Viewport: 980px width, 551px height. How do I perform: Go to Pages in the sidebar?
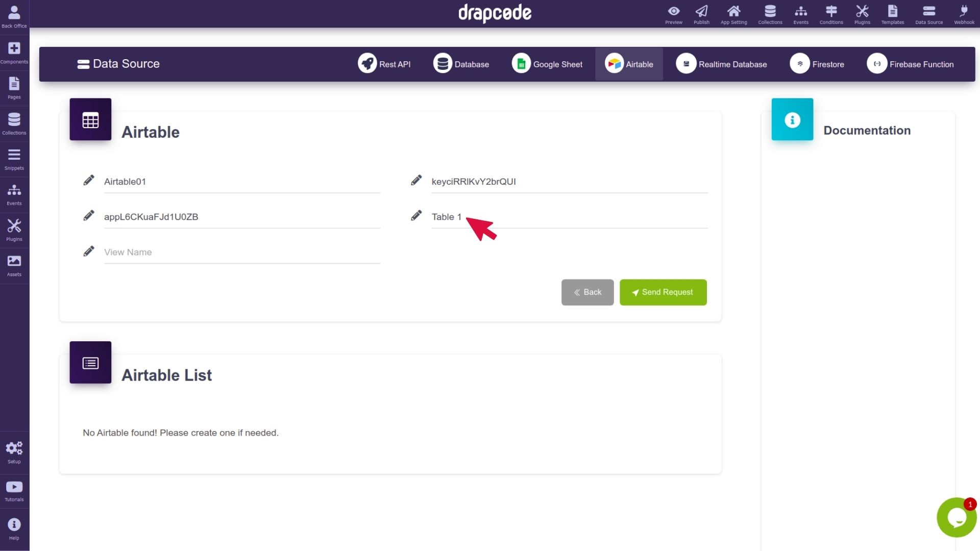point(14,88)
